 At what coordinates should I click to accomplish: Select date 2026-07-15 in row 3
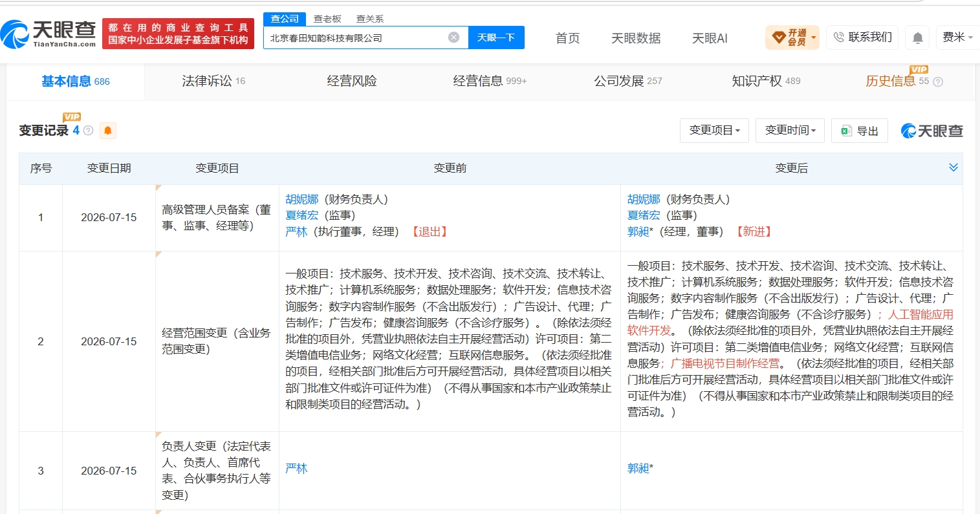[x=109, y=471]
